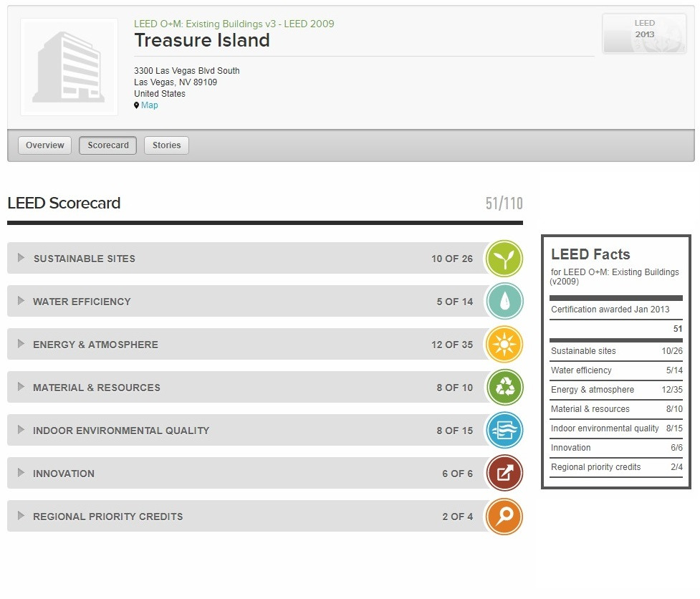Click Regional priority credits in LEED Facts
700x599 pixels.
pyautogui.click(x=616, y=467)
